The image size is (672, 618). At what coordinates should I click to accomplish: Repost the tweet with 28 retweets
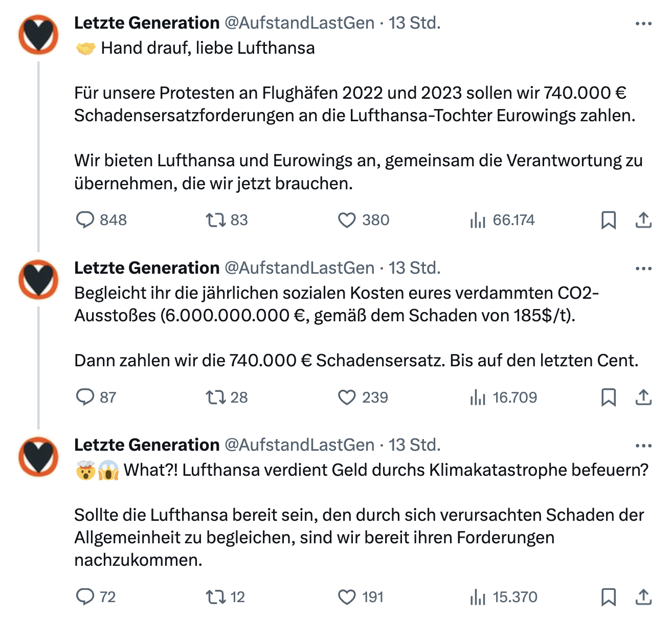pyautogui.click(x=215, y=397)
